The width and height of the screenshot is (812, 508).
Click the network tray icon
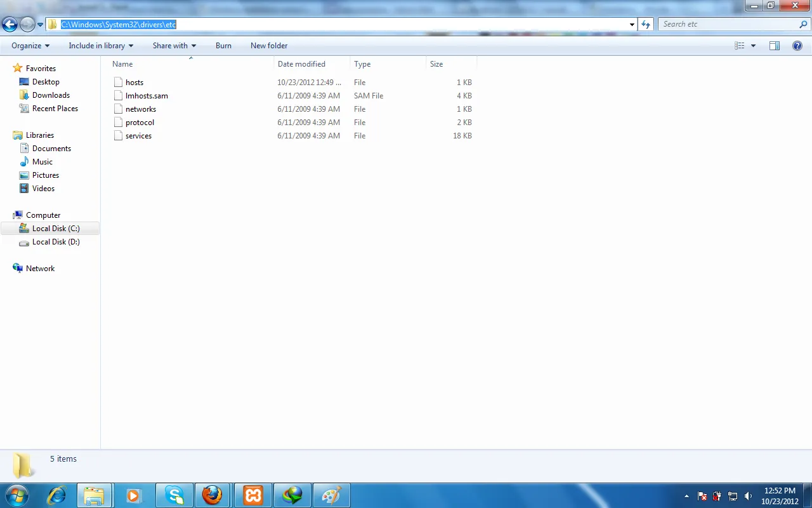733,496
